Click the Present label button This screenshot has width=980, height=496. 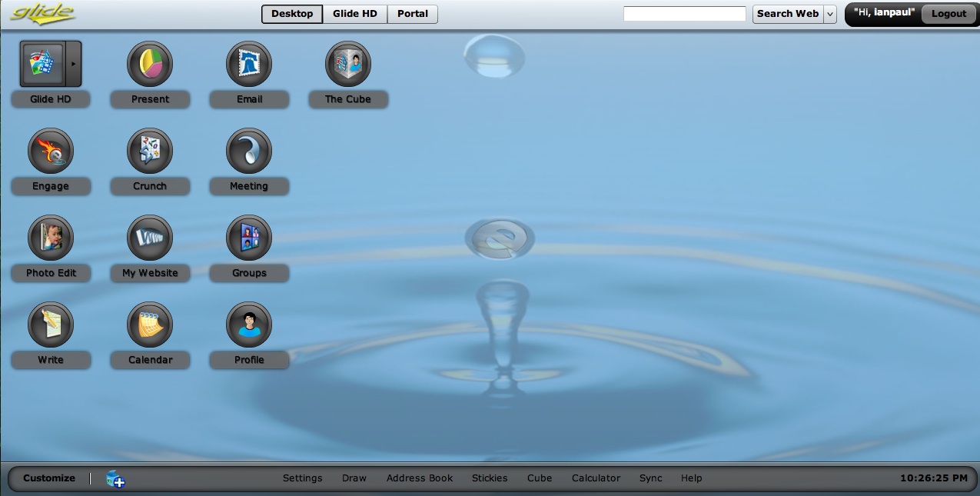tap(150, 99)
